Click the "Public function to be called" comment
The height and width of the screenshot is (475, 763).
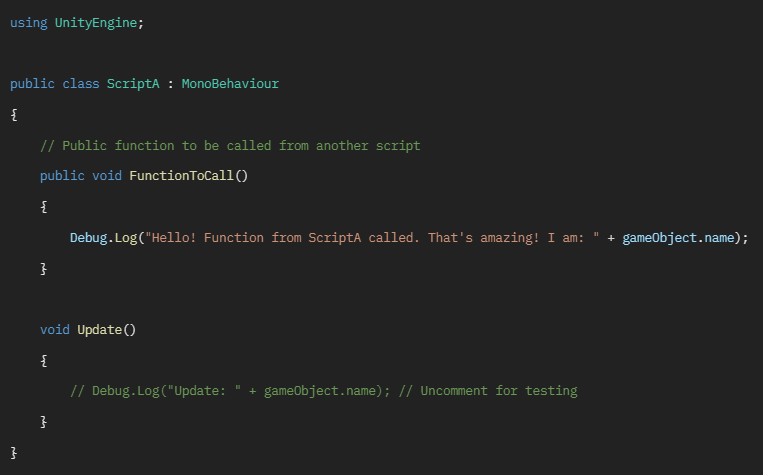point(230,146)
